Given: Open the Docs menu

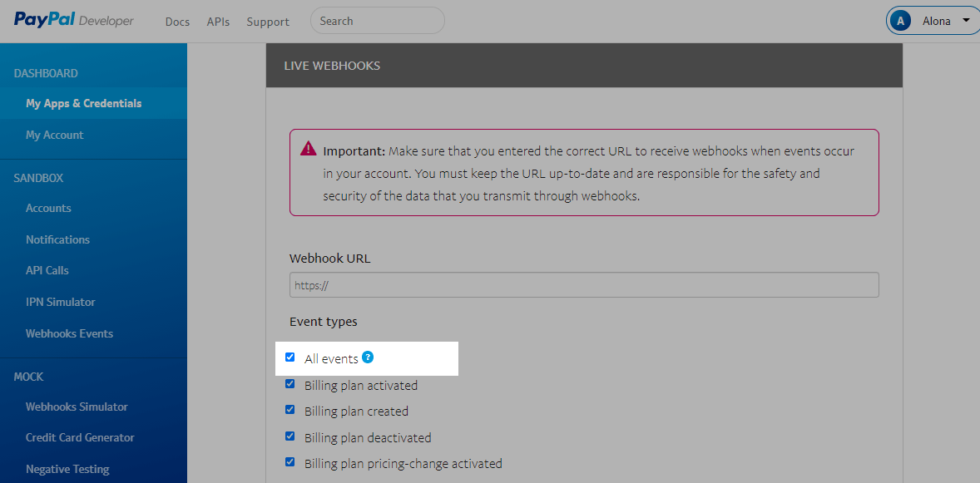Looking at the screenshot, I should pos(177,22).
